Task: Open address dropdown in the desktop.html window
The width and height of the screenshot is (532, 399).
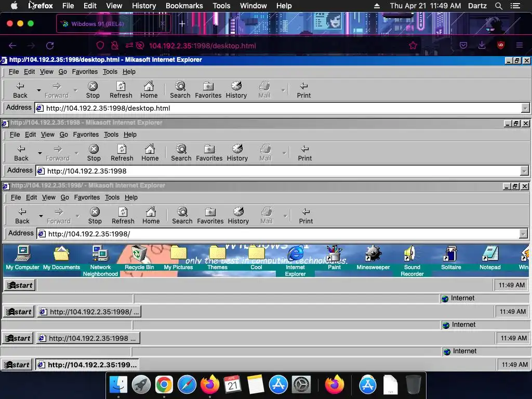Action: click(x=525, y=108)
